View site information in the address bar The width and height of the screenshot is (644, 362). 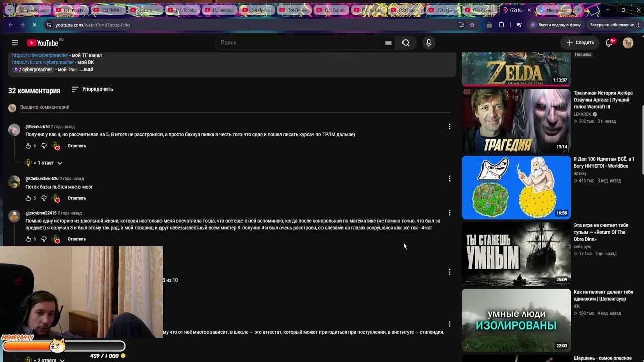[48, 25]
